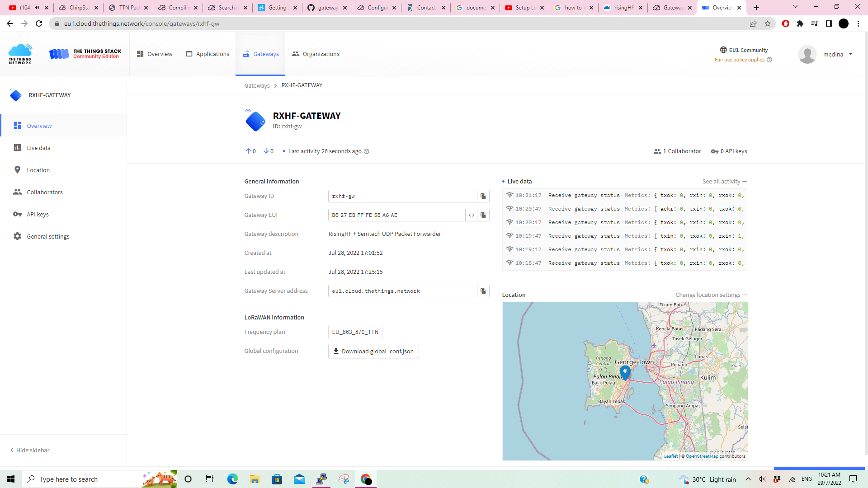
Task: Copy the Gateway EUI value
Action: (483, 215)
